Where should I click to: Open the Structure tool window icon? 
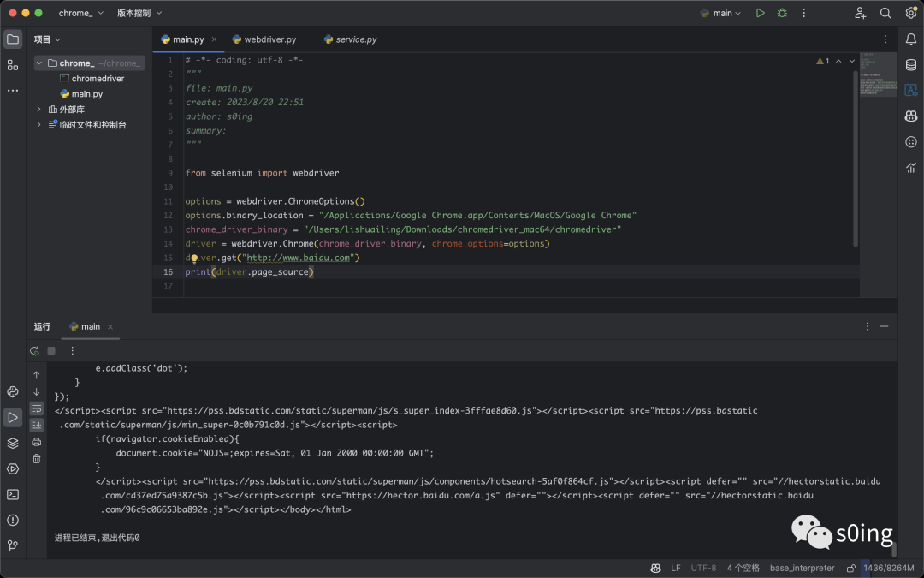pos(12,65)
